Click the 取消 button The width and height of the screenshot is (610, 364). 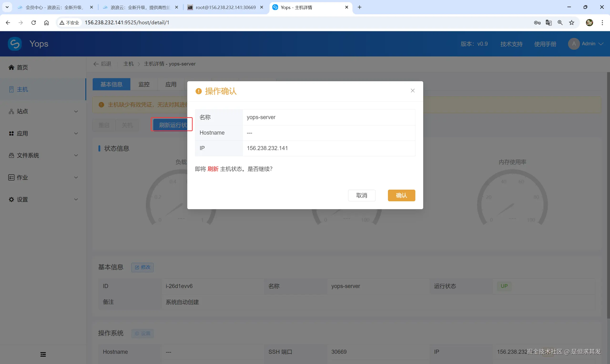pyautogui.click(x=361, y=196)
